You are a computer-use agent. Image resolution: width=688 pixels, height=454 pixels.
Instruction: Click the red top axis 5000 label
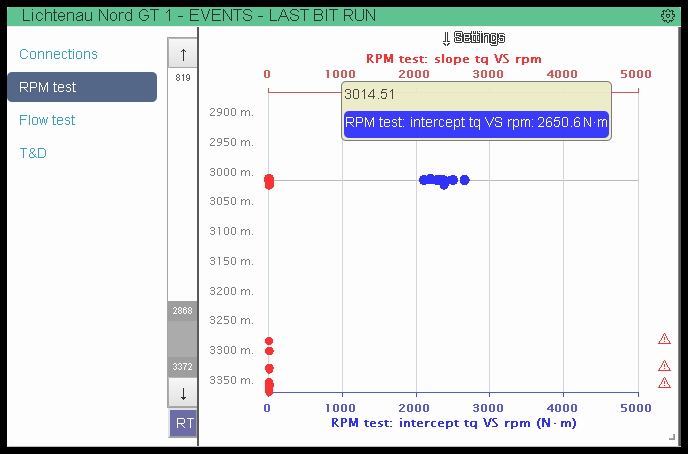(636, 74)
